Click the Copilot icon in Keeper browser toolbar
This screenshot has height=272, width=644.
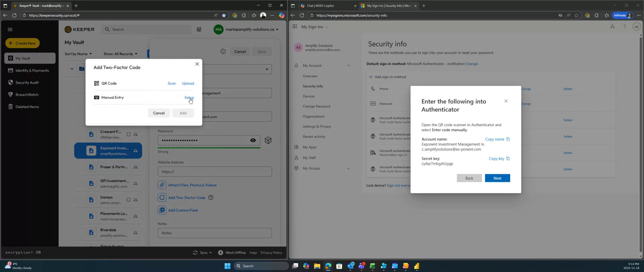pyautogui.click(x=281, y=15)
